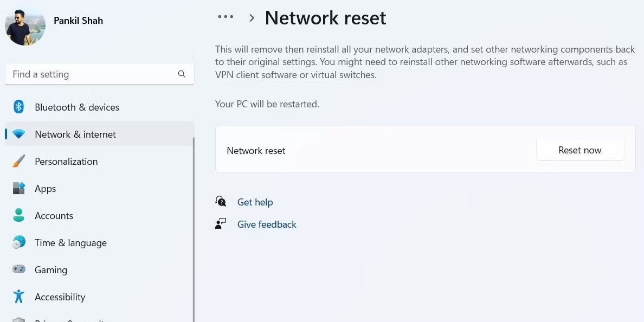Click the Get help question mark icon
644x322 pixels.
tap(221, 201)
